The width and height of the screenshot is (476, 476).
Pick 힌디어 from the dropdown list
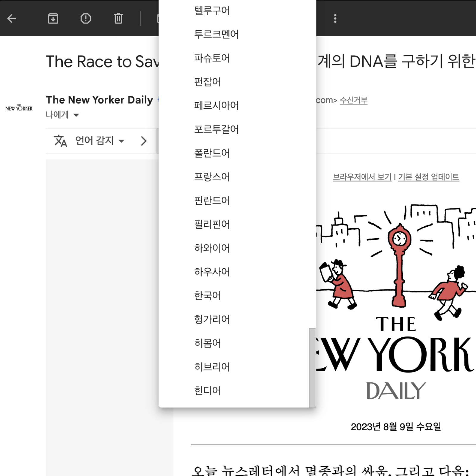207,391
